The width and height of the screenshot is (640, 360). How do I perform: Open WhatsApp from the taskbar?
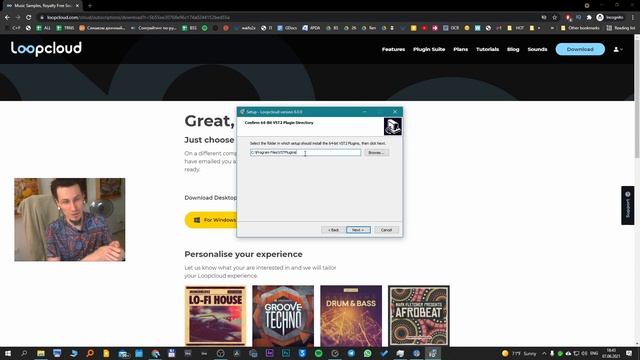367,353
